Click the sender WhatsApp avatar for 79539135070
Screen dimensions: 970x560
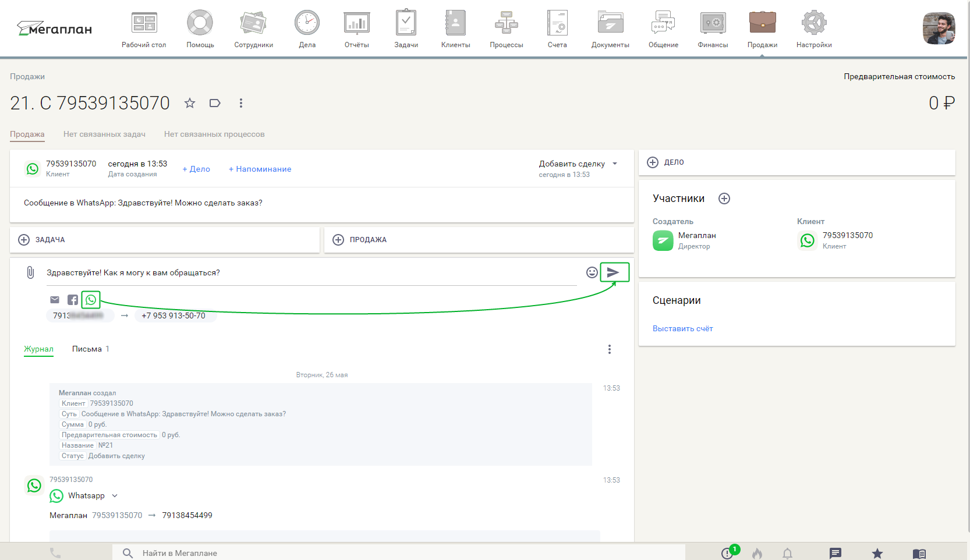[x=34, y=485]
